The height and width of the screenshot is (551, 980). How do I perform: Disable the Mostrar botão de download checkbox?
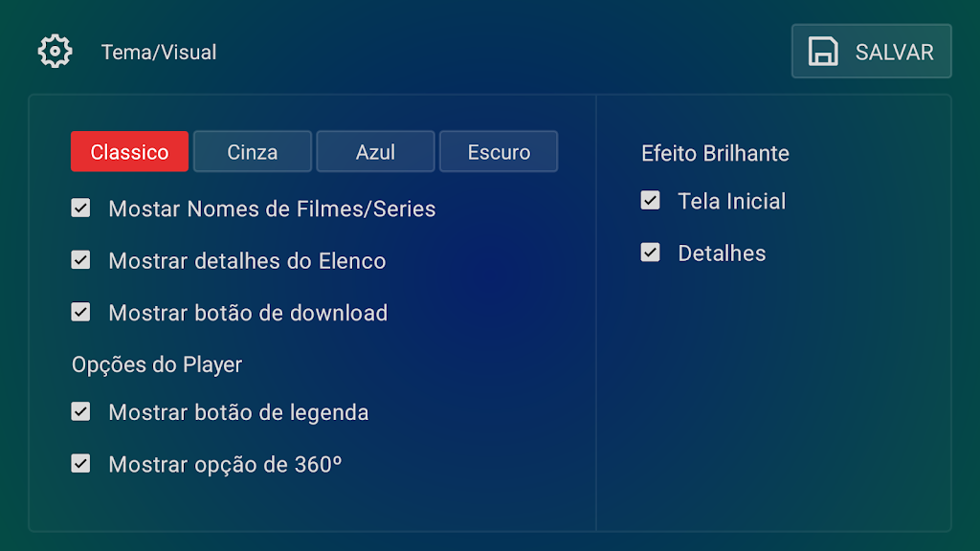click(x=81, y=312)
